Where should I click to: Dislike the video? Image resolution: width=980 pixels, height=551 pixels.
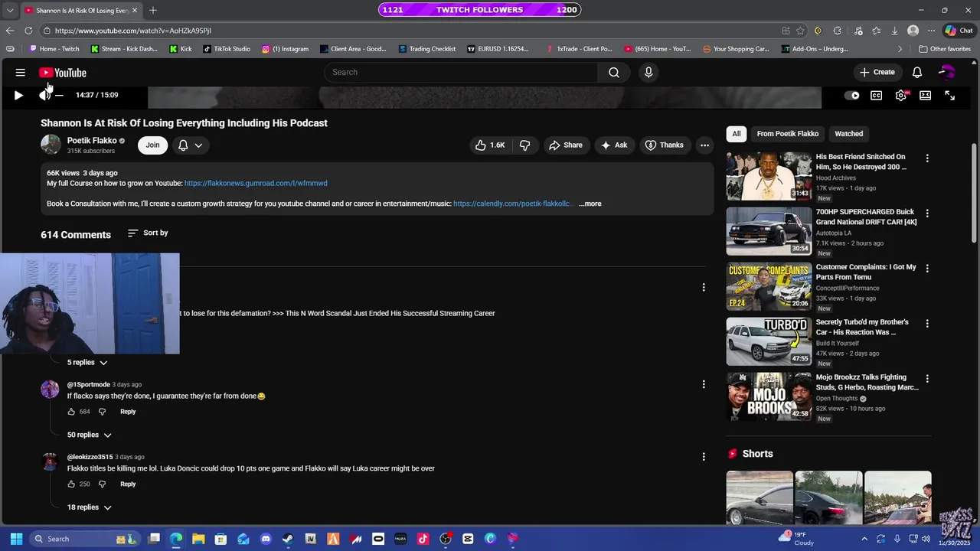point(524,145)
